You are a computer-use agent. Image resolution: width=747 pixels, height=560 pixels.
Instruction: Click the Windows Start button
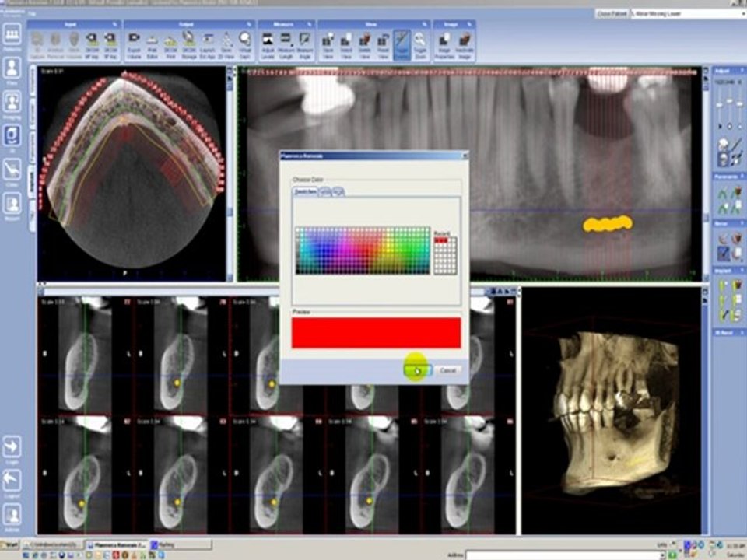click(9, 544)
